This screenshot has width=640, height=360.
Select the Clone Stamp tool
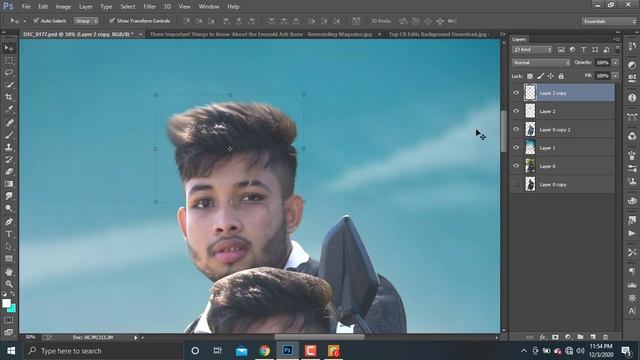[x=9, y=147]
